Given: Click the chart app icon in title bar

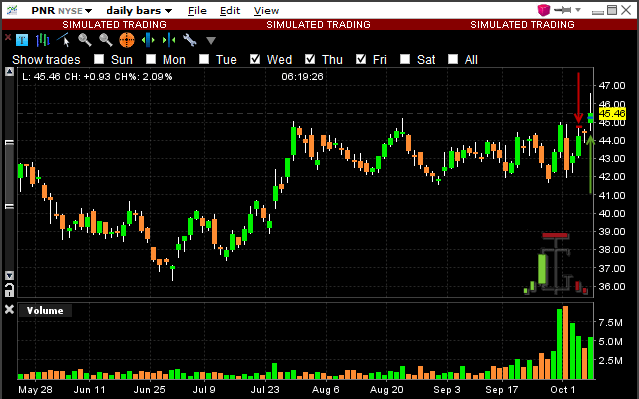Looking at the screenshot, I should pos(13,10).
